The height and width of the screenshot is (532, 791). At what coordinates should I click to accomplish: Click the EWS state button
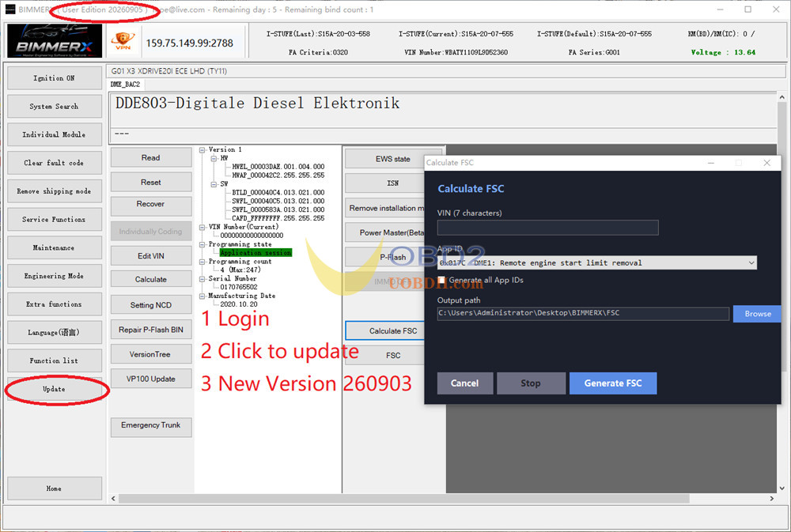point(392,159)
